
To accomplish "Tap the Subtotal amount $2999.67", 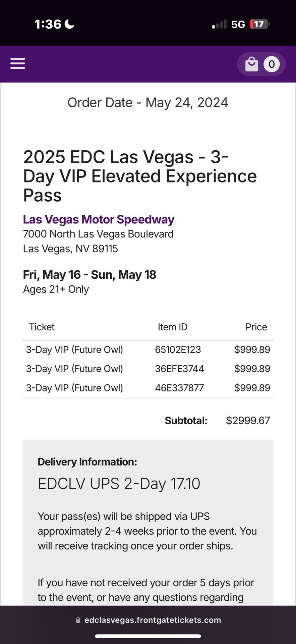I will pyautogui.click(x=248, y=421).
